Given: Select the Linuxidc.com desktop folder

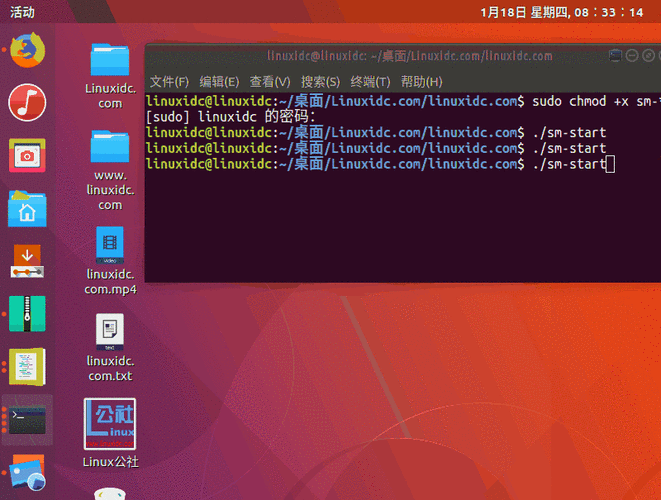Looking at the screenshot, I should tap(110, 76).
